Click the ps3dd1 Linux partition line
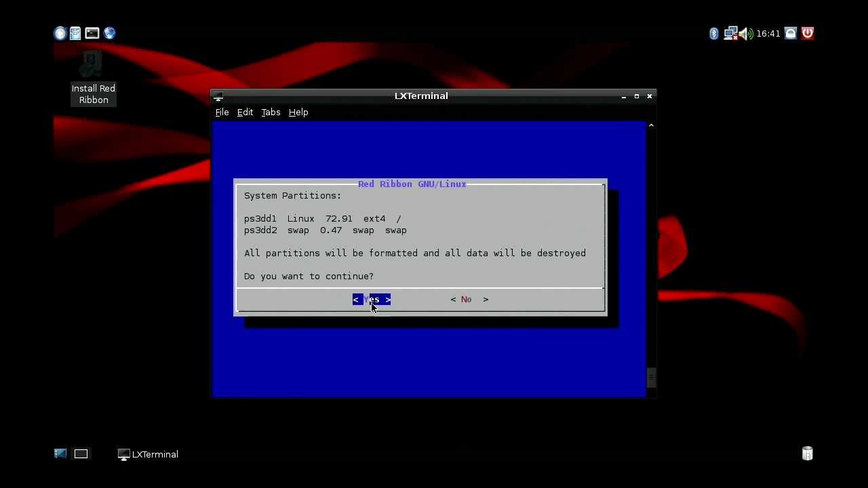The image size is (868, 488). [x=323, y=219]
